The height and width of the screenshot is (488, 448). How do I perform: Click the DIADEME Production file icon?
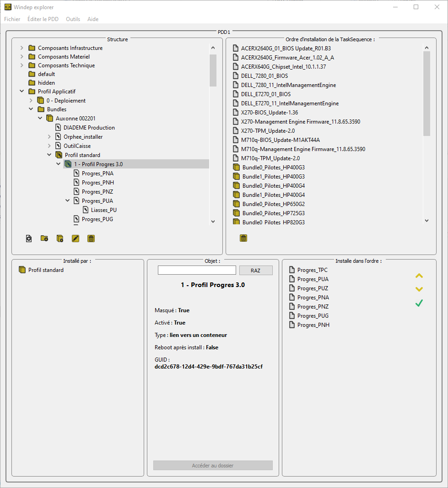(x=58, y=128)
